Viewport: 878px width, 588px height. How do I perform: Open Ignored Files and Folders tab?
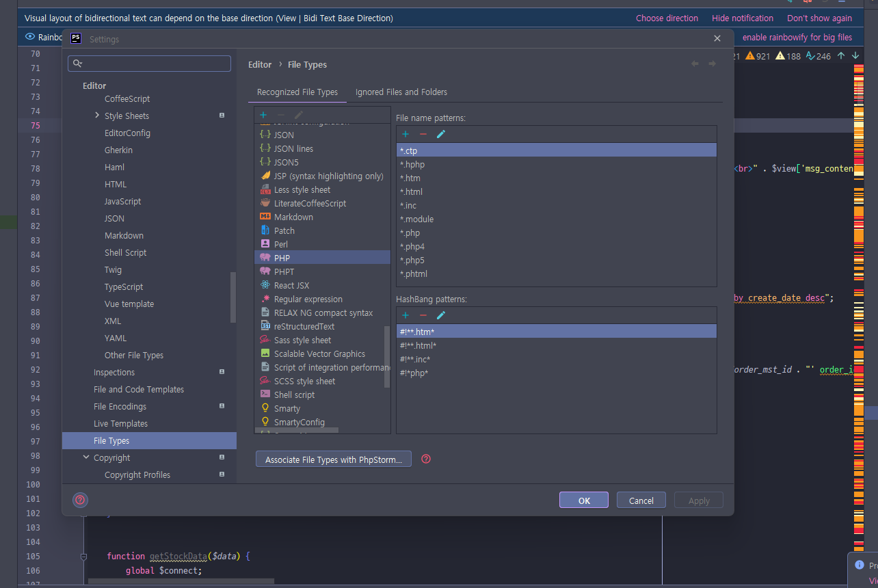point(401,92)
